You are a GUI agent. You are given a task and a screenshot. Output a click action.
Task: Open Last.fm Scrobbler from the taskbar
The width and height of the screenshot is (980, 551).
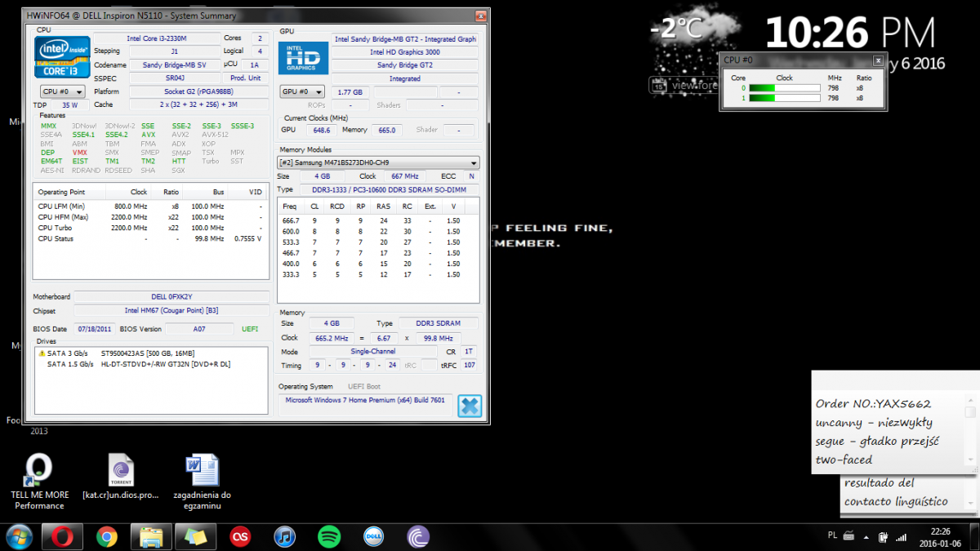point(239,536)
